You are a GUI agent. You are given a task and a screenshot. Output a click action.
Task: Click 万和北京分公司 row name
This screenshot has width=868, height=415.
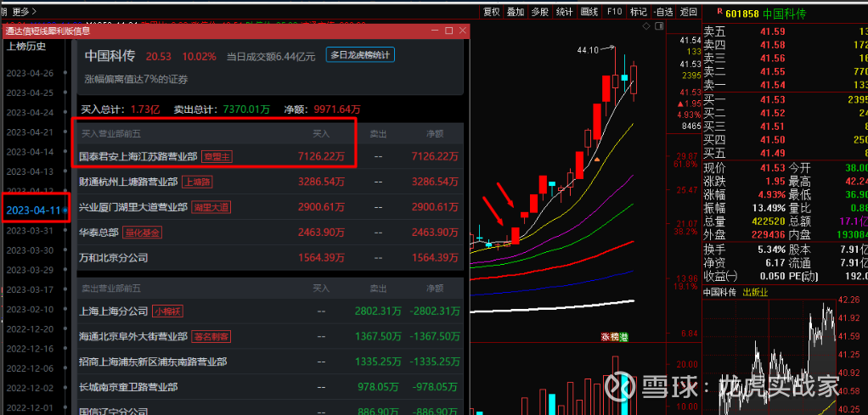[x=114, y=258]
